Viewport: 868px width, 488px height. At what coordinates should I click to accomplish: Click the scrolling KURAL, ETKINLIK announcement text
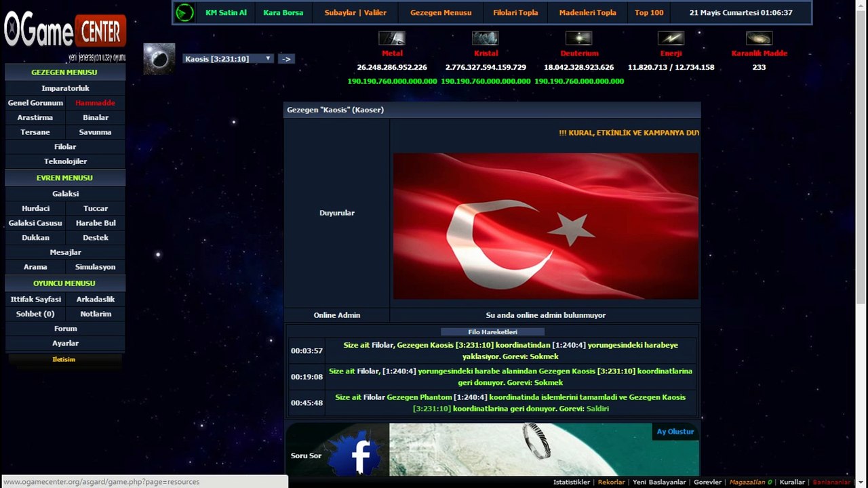[x=629, y=133]
